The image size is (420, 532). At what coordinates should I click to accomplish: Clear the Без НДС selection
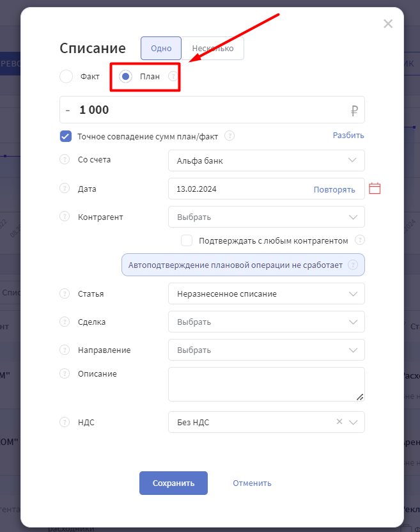339,421
